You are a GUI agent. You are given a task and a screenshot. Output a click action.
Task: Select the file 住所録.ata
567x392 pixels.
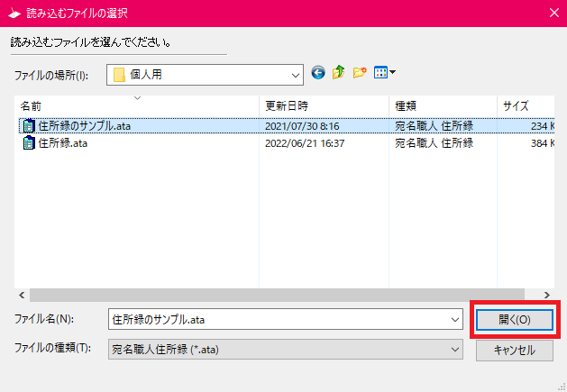(x=63, y=143)
